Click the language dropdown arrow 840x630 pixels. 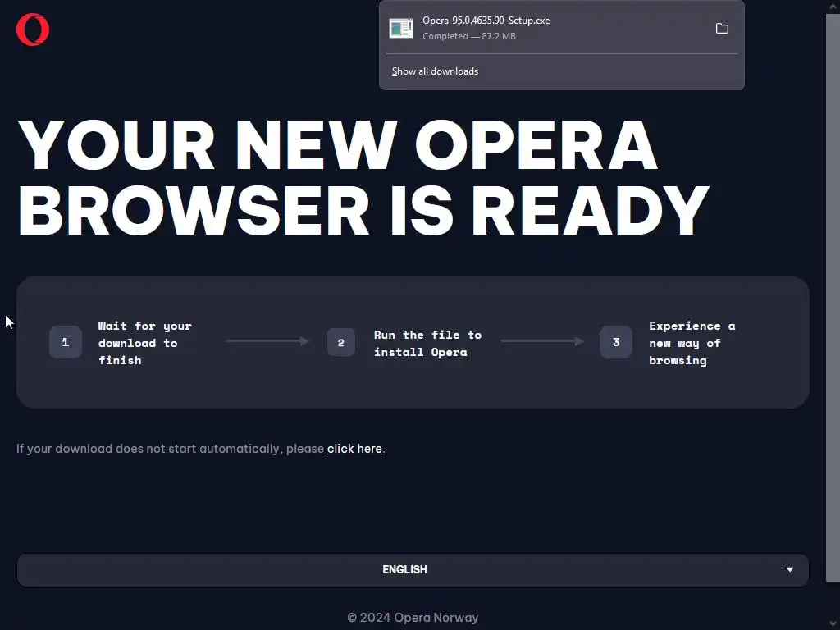point(790,569)
